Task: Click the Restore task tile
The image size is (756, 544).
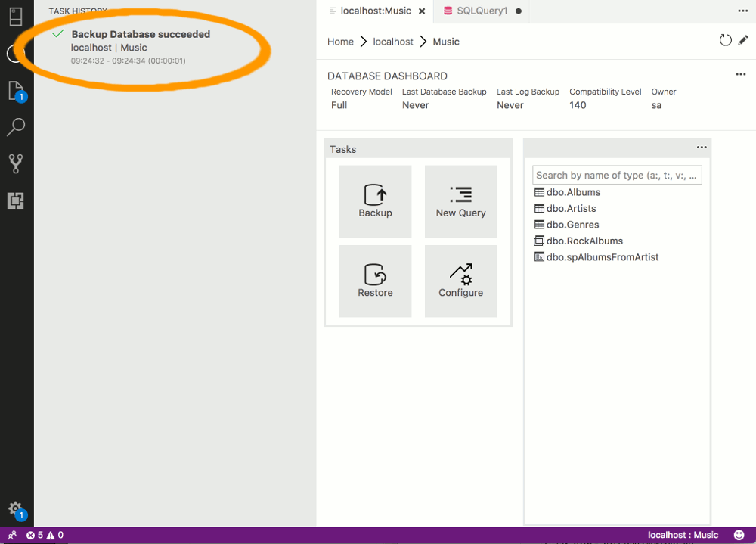Action: point(375,281)
